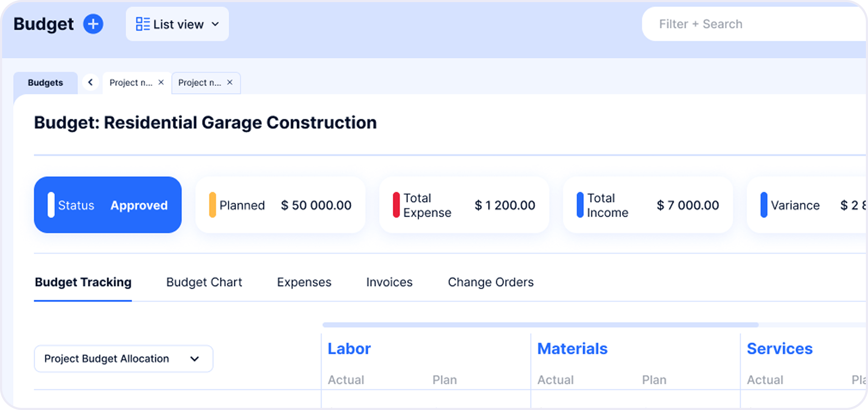
Task: Click the Labor column heading
Action: click(349, 349)
